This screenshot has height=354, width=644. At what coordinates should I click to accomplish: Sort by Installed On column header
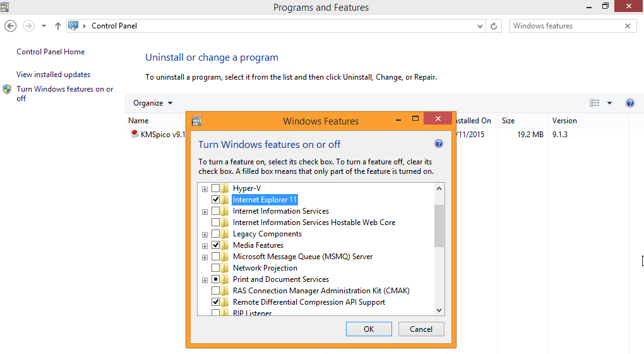[x=474, y=121]
